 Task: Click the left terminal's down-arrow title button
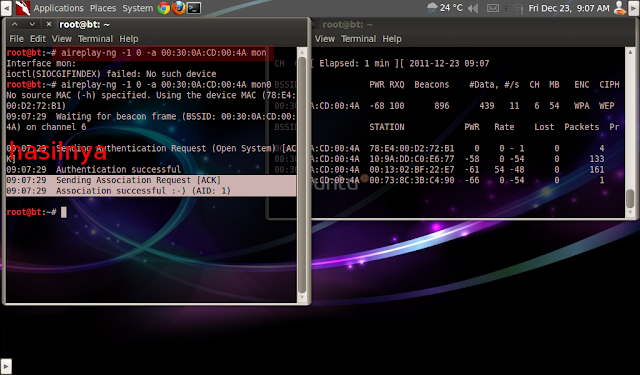[x=32, y=24]
